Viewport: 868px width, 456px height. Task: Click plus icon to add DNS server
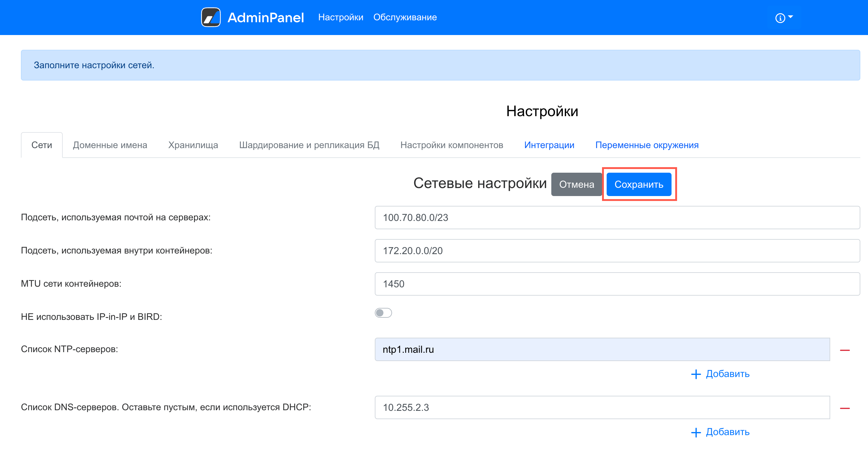tap(696, 432)
